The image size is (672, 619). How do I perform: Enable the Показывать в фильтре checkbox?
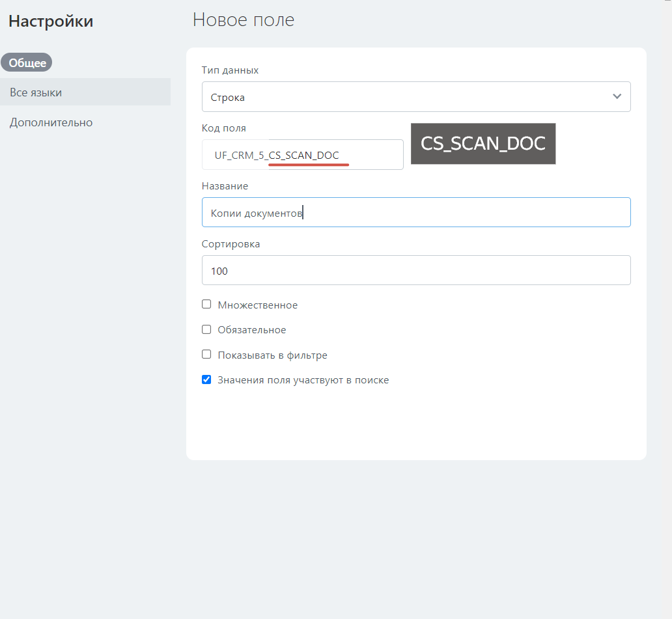[206, 355]
